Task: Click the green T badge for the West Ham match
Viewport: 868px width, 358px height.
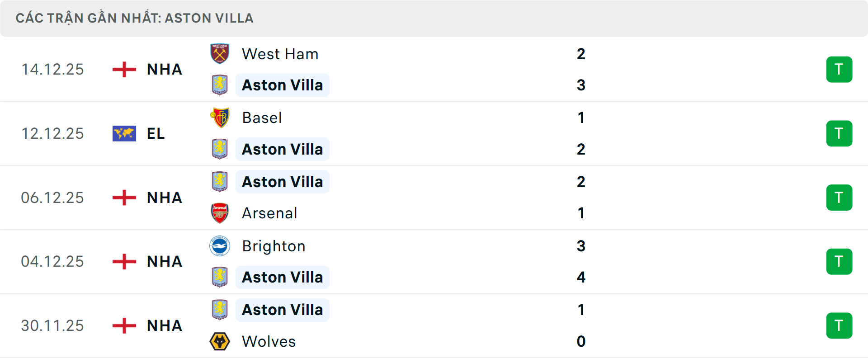Action: [x=840, y=69]
